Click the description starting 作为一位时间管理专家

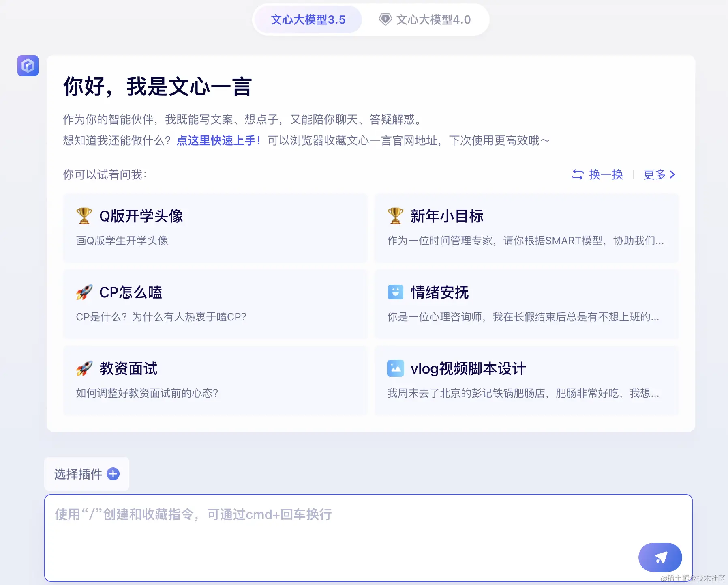pos(525,241)
